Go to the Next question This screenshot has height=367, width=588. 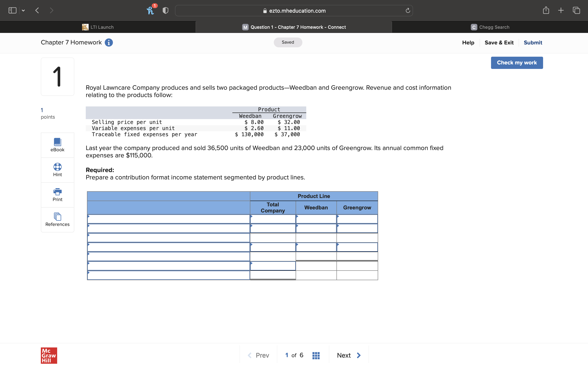click(x=349, y=355)
